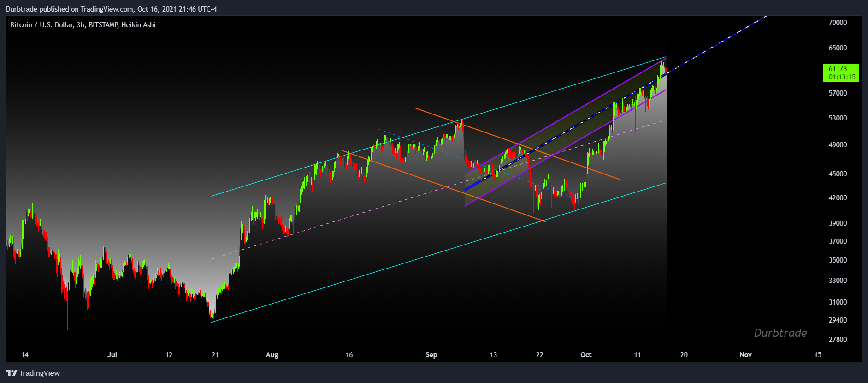Click the 11 date label on time axis
The width and height of the screenshot is (868, 383).
pyautogui.click(x=638, y=354)
